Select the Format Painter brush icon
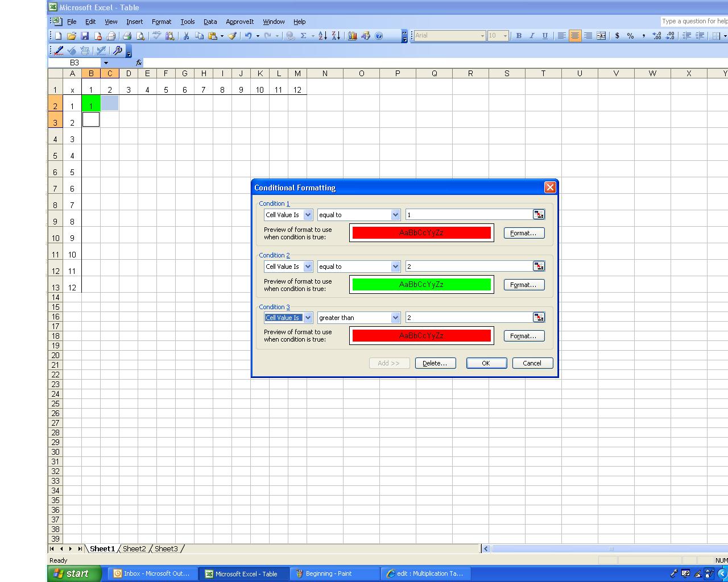The height and width of the screenshot is (582, 728). pyautogui.click(x=232, y=36)
